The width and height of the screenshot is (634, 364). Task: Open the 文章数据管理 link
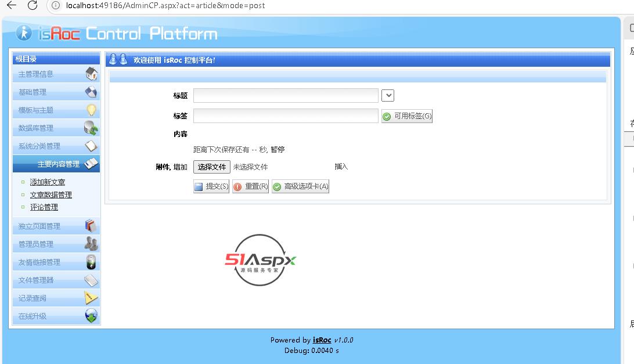pos(51,195)
